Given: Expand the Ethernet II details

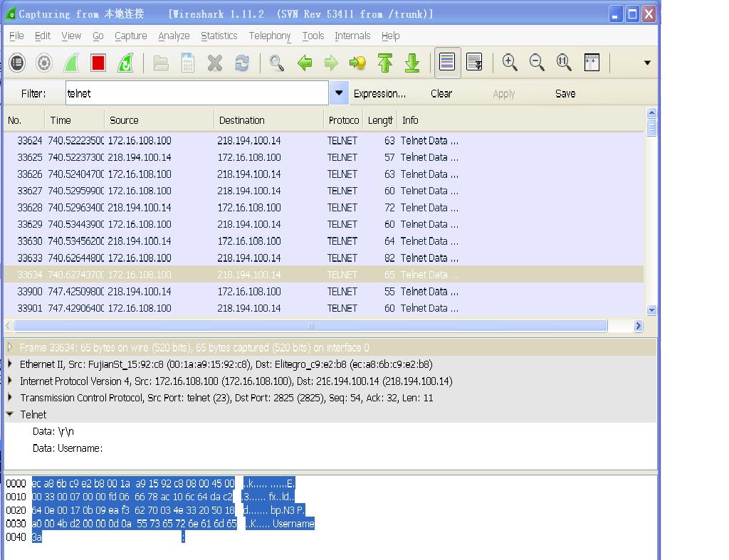Looking at the screenshot, I should coord(10,364).
